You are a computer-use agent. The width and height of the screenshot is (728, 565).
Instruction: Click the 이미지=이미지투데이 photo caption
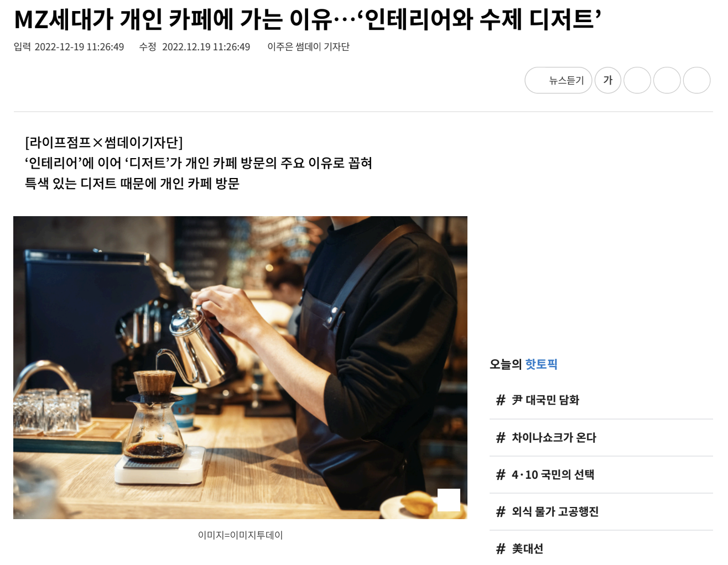[x=241, y=535]
